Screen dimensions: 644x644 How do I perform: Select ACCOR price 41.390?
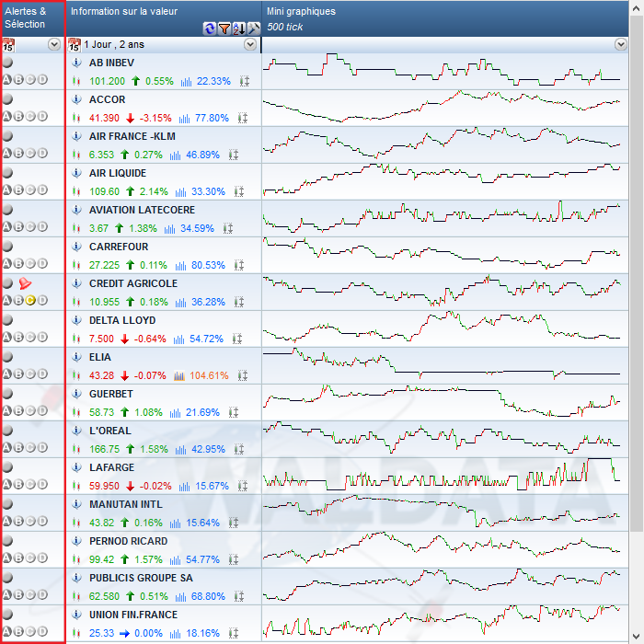pos(104,119)
